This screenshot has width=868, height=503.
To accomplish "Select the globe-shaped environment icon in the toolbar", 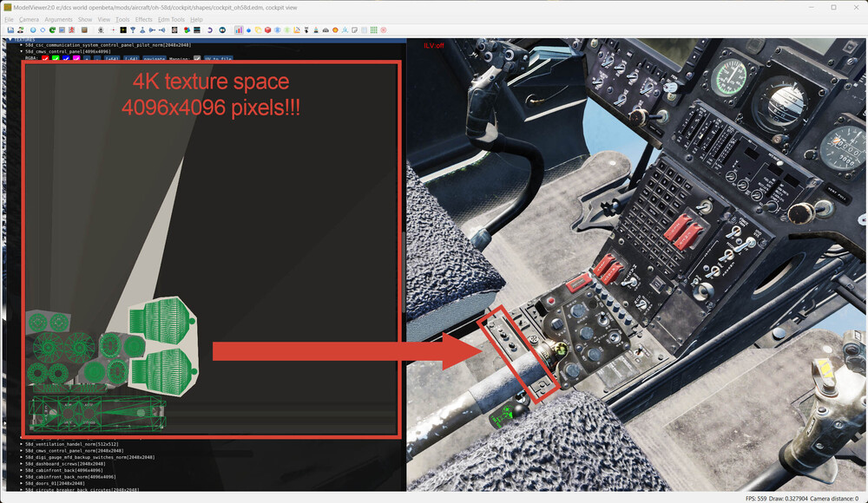I will tap(32, 29).
